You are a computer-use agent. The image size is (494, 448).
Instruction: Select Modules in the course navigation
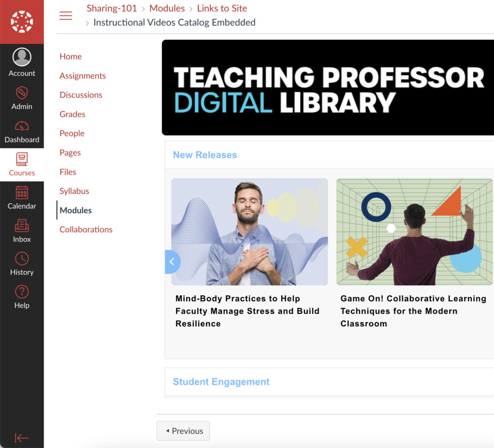(75, 210)
